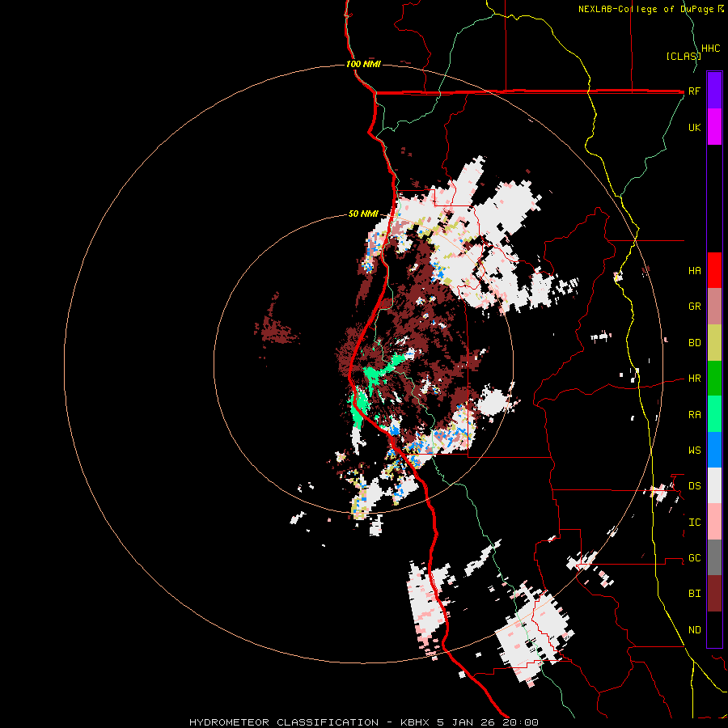
Task: Click the 50 NMI range ring label
Action: pyautogui.click(x=363, y=214)
